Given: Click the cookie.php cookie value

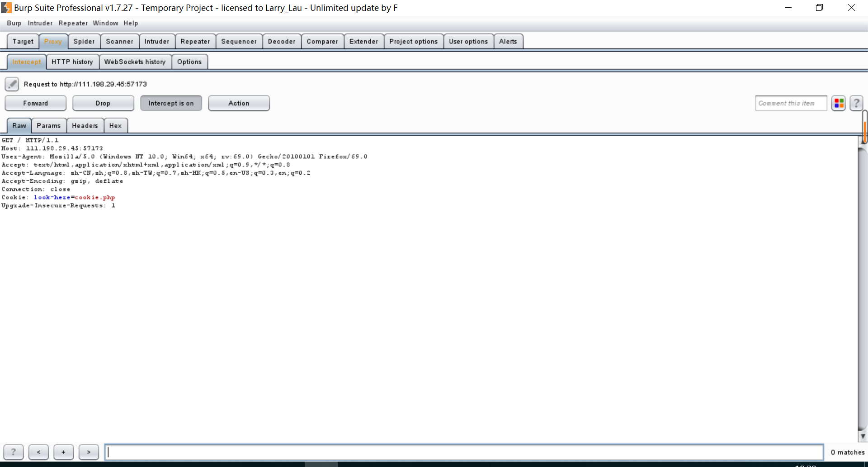Looking at the screenshot, I should (x=95, y=197).
